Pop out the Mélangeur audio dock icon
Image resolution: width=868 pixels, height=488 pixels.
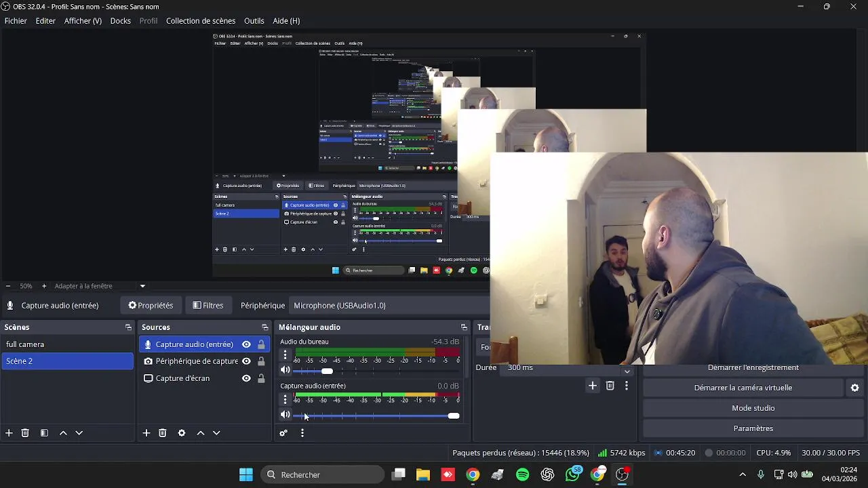click(x=464, y=327)
